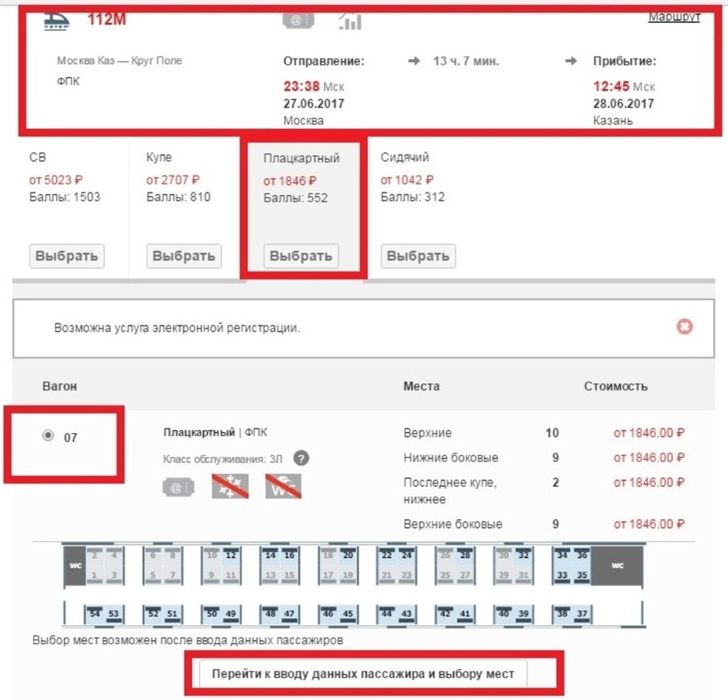Select seat 36 on the wagon map
This screenshot has width=728, height=700.
pyautogui.click(x=582, y=555)
